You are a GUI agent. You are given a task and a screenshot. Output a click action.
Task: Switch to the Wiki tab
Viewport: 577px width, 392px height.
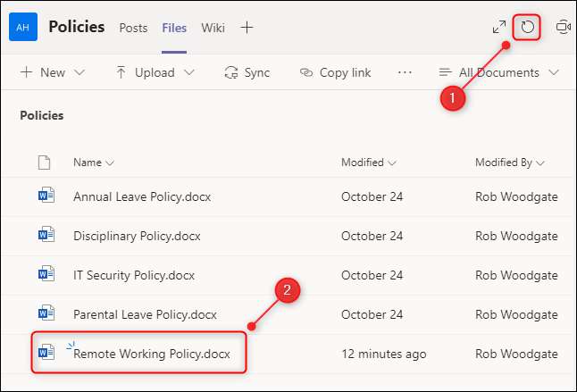click(x=213, y=28)
